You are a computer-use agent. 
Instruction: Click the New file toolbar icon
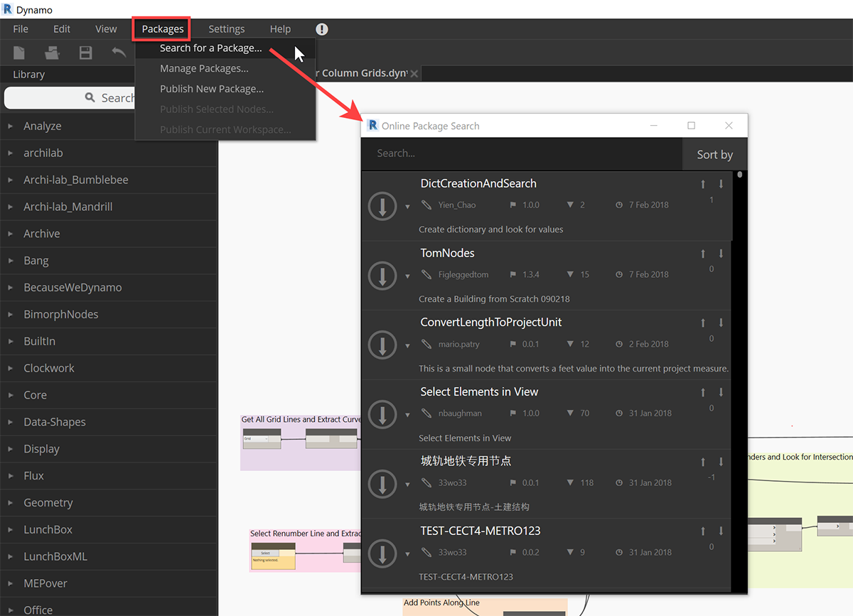[18, 53]
